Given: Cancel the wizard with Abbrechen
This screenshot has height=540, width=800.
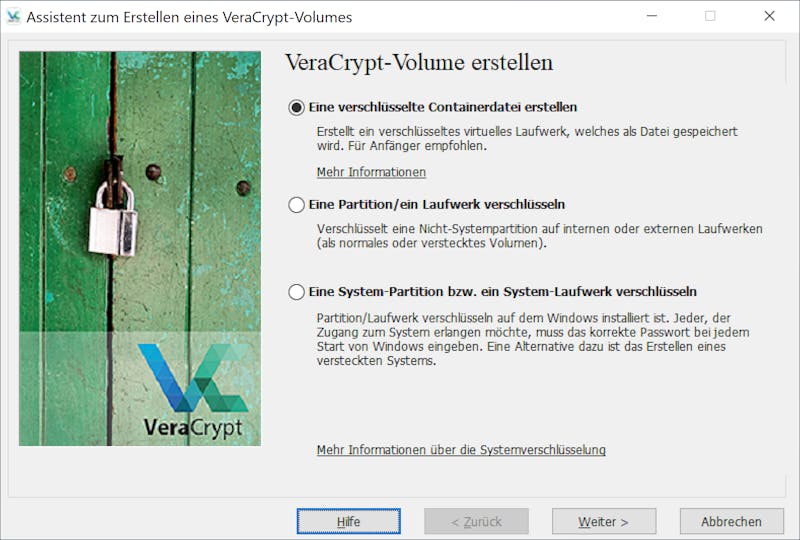Looking at the screenshot, I should (x=732, y=521).
